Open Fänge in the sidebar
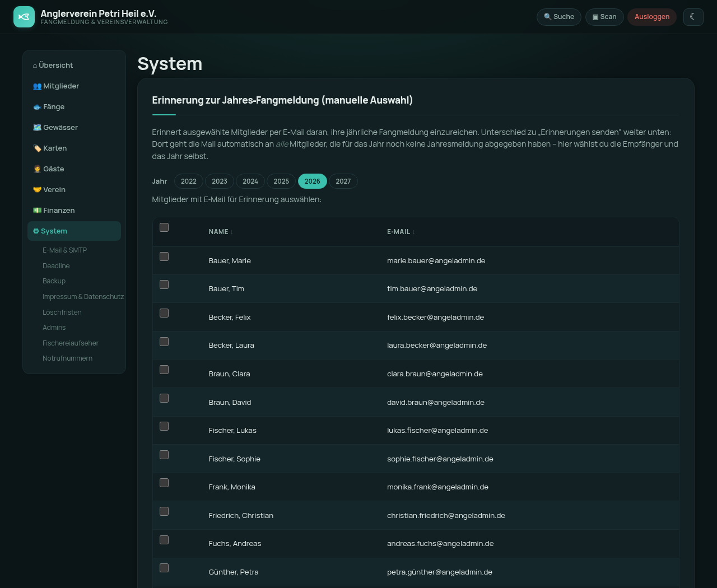The image size is (717, 588). coord(74,107)
